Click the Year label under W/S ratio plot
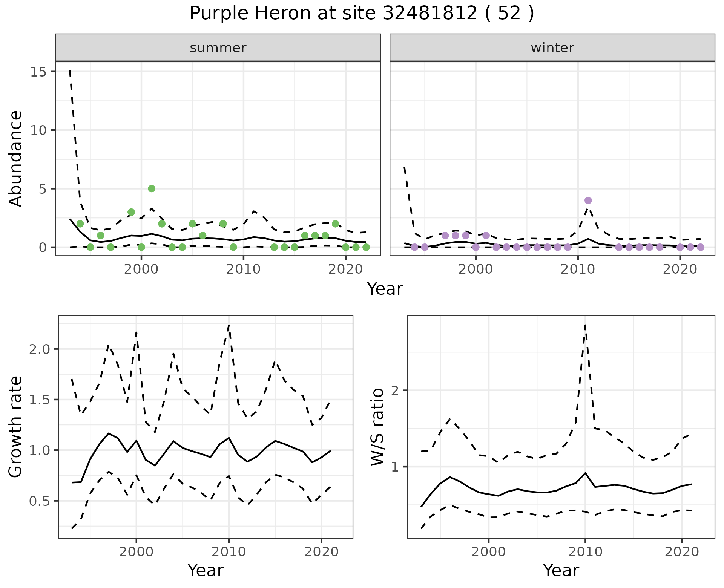 pyautogui.click(x=561, y=570)
